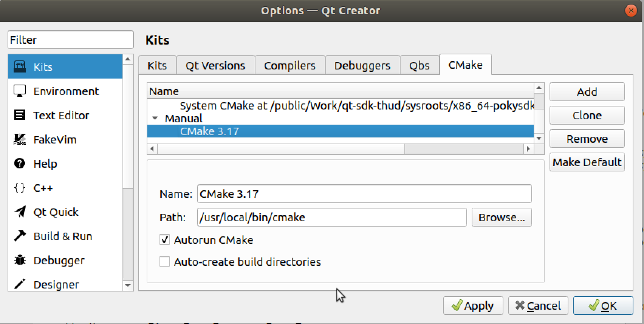Click into the CMake Path field
Viewport: 644px width, 324px height.
click(x=331, y=218)
